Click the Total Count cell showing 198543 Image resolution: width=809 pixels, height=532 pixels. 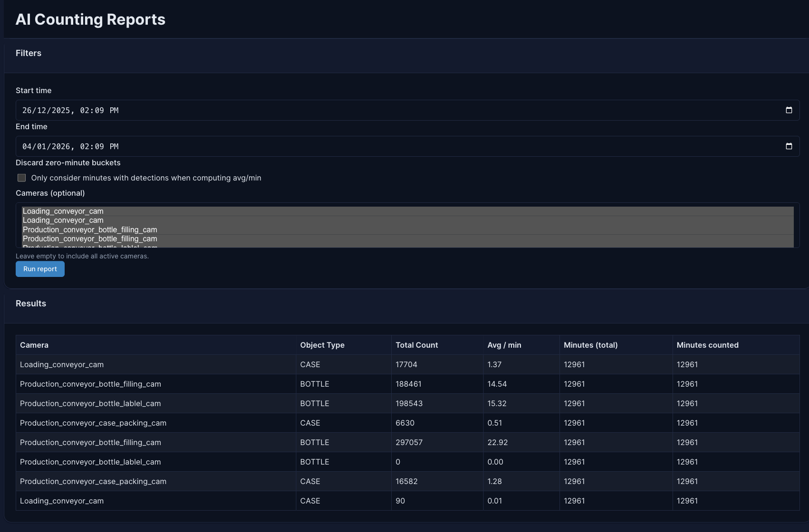409,403
